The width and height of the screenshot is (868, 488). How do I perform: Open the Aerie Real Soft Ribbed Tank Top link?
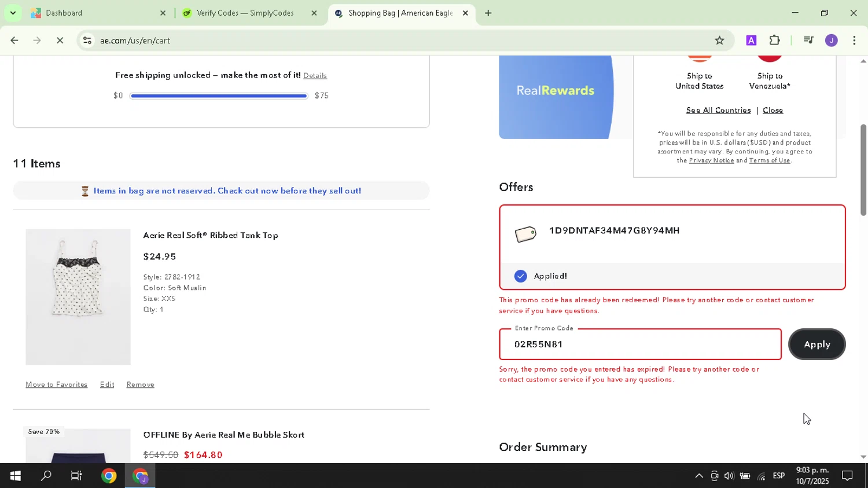point(211,236)
